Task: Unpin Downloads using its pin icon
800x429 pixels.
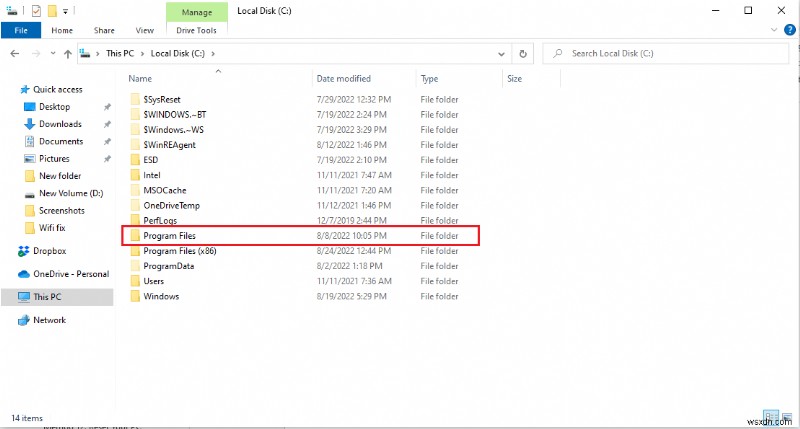Action: (107, 124)
